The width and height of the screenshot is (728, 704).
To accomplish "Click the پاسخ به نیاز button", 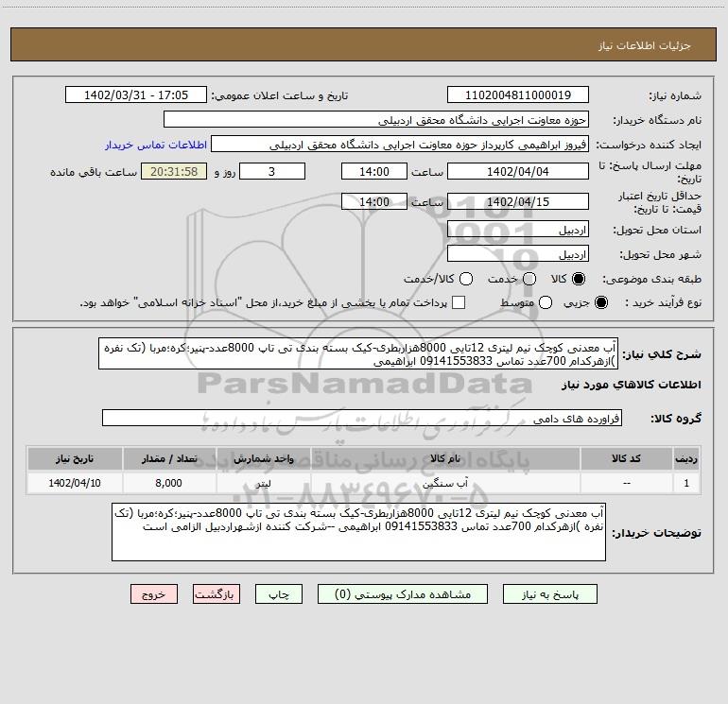I will [x=550, y=594].
